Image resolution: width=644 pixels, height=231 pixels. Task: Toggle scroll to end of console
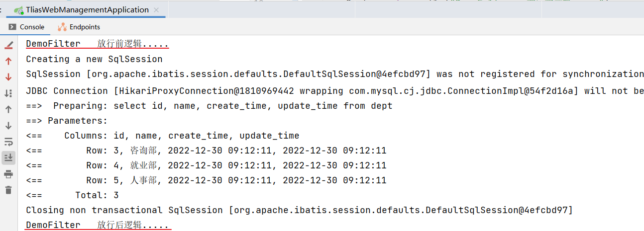click(8, 157)
